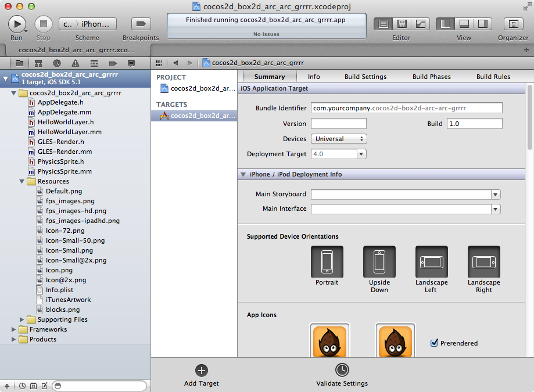Click the Run button

pos(17,24)
